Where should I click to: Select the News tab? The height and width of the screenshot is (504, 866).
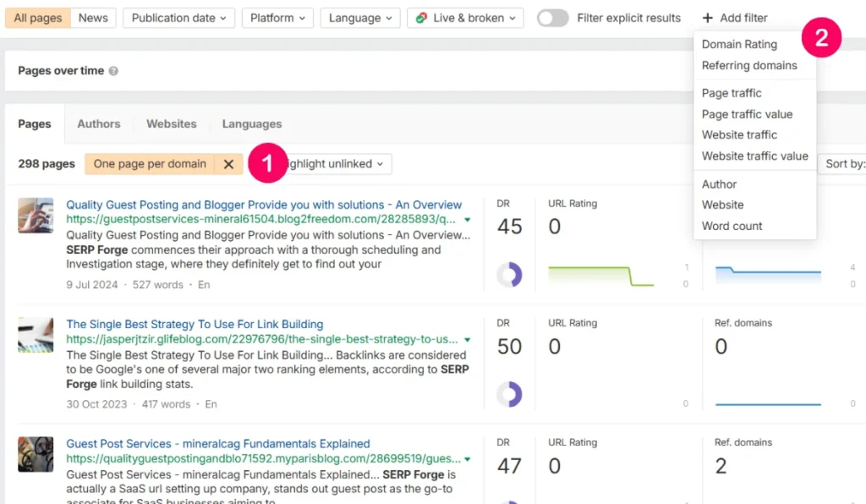click(93, 17)
